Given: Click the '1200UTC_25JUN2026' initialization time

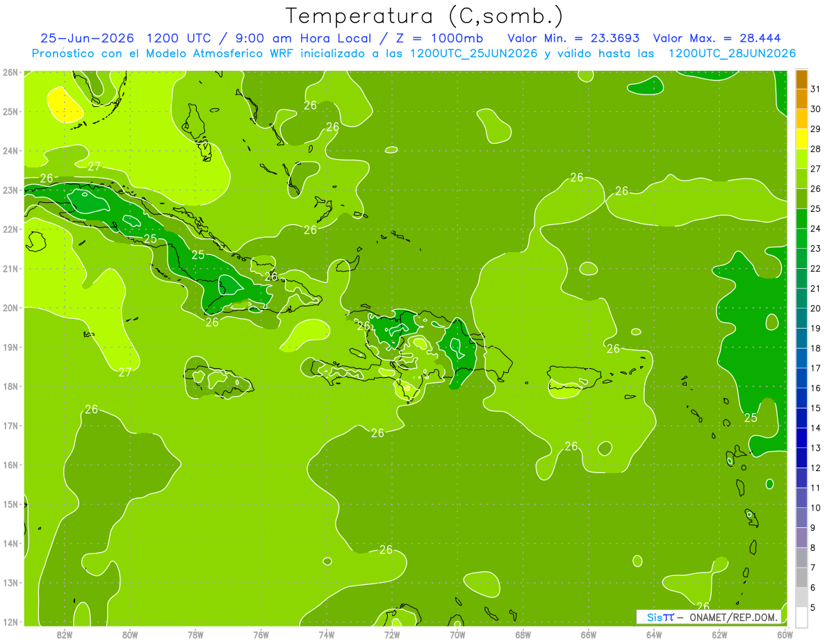Looking at the screenshot, I should coord(474,53).
